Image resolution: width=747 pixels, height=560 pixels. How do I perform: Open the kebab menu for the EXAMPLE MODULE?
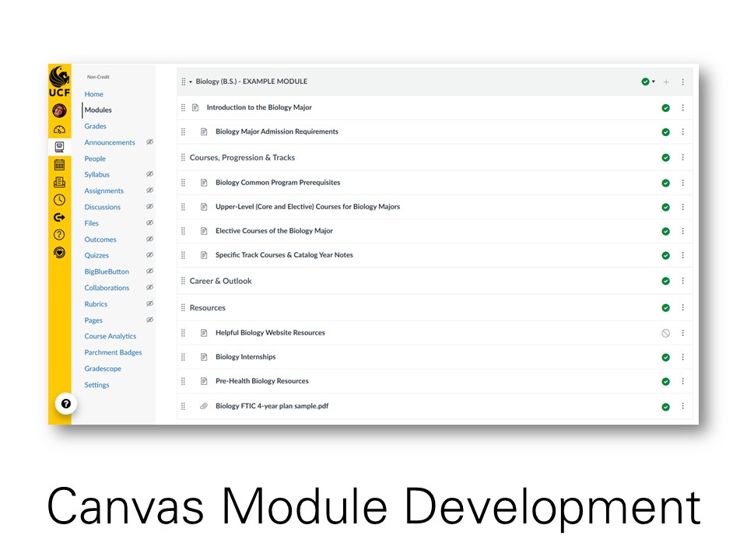[x=682, y=81]
